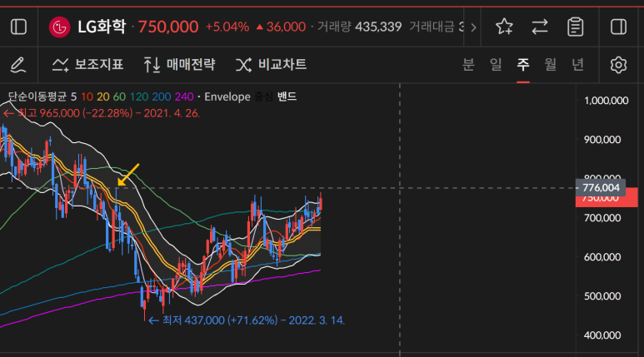Click the Envelope indicator label

227,97
